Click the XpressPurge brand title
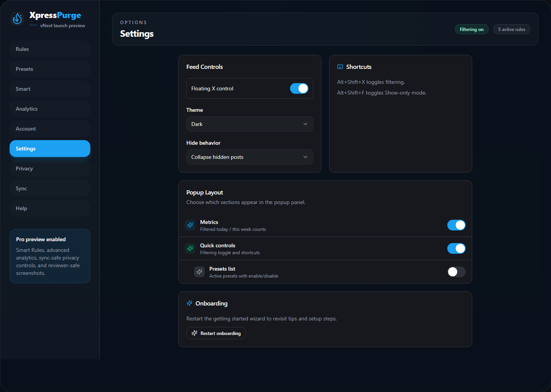 (55, 15)
